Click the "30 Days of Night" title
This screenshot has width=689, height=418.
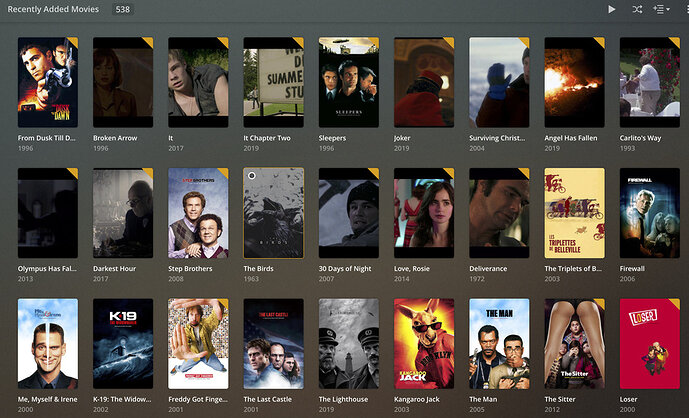click(345, 269)
